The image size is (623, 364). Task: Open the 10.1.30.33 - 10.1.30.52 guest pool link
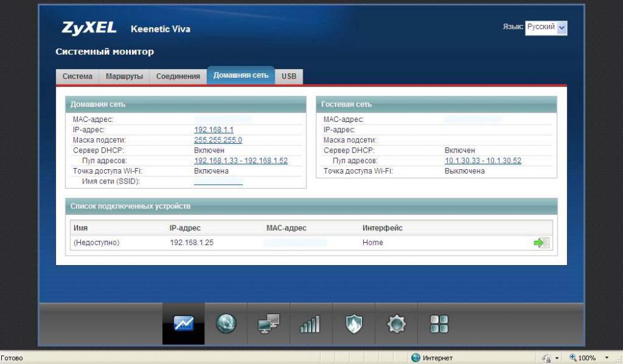[x=483, y=161]
